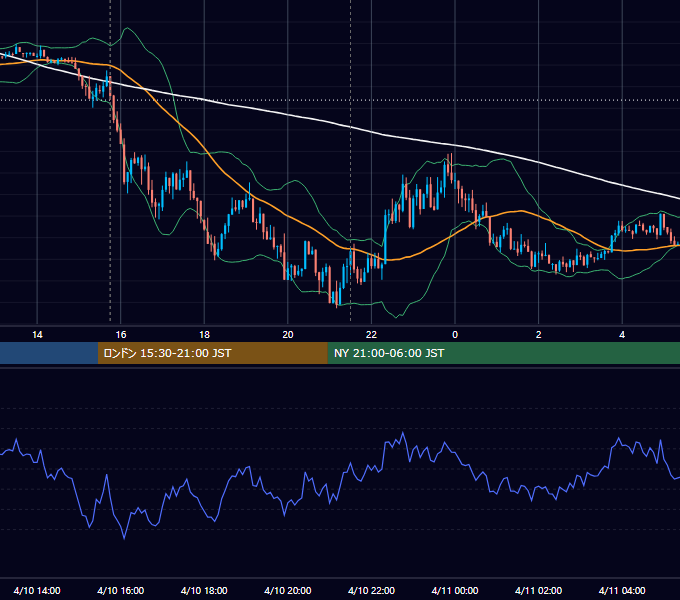
Task: Click the 4/11 02:00 date label
Action: click(538, 590)
